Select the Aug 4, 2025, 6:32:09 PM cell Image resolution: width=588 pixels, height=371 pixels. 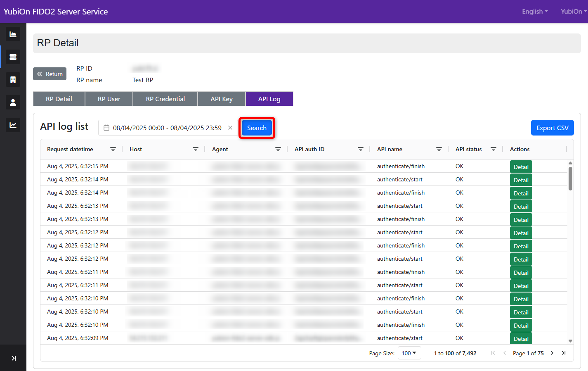point(78,338)
